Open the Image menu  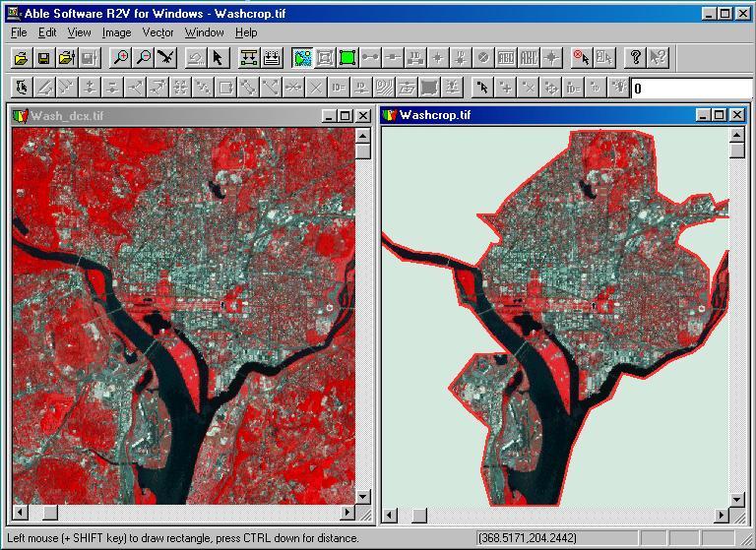[117, 32]
